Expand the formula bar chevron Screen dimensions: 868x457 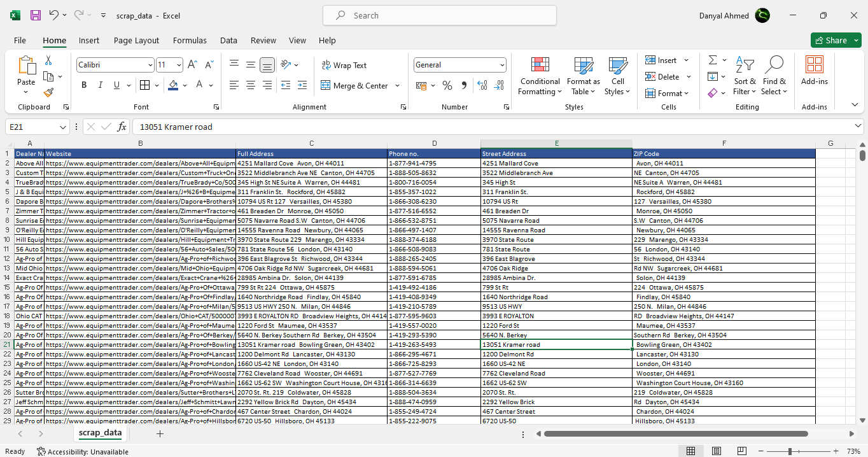coord(858,126)
